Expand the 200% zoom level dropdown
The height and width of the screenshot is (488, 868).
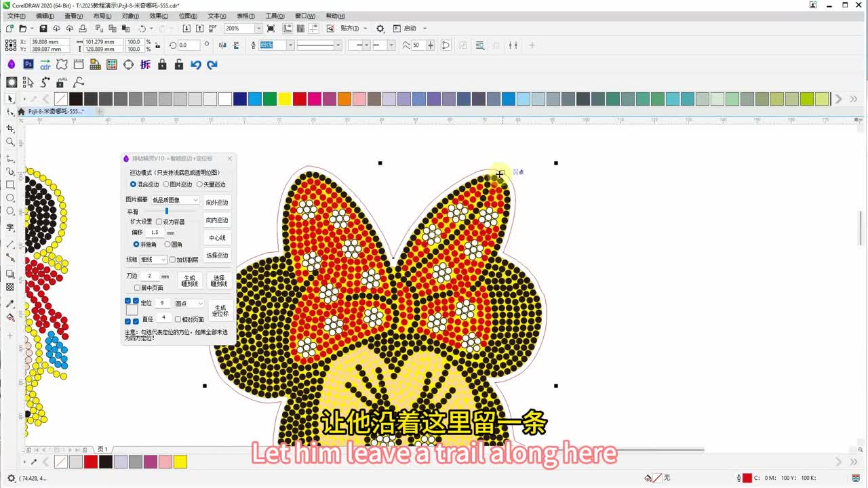258,28
